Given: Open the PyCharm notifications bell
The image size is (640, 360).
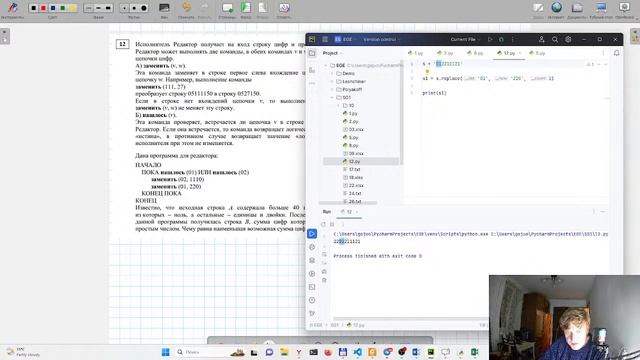Looking at the screenshot, I should [x=616, y=53].
